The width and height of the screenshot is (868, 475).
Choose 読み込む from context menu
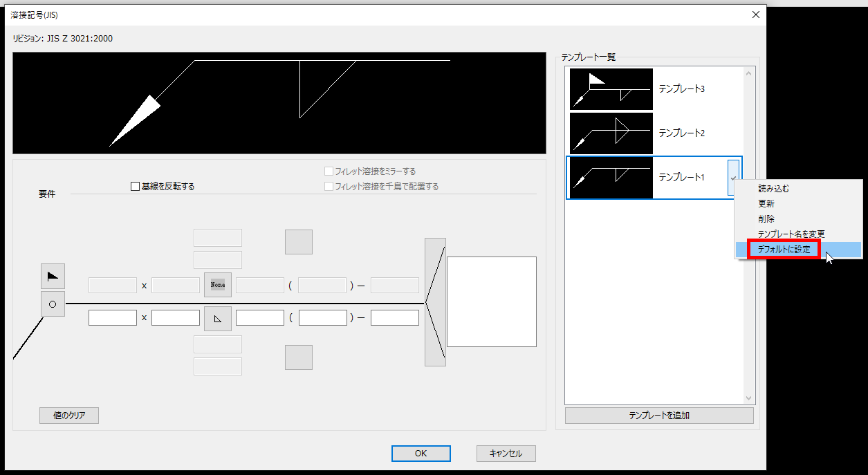tap(773, 189)
